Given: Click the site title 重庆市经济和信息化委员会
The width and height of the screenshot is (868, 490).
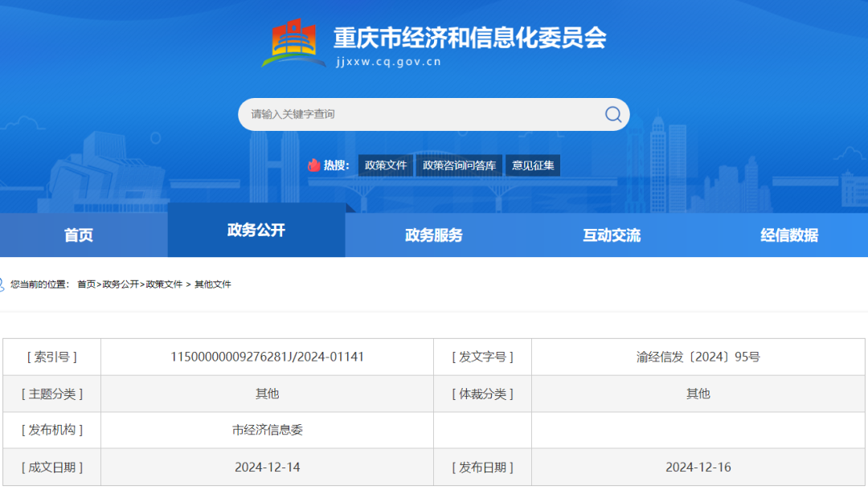Looking at the screenshot, I should [469, 39].
